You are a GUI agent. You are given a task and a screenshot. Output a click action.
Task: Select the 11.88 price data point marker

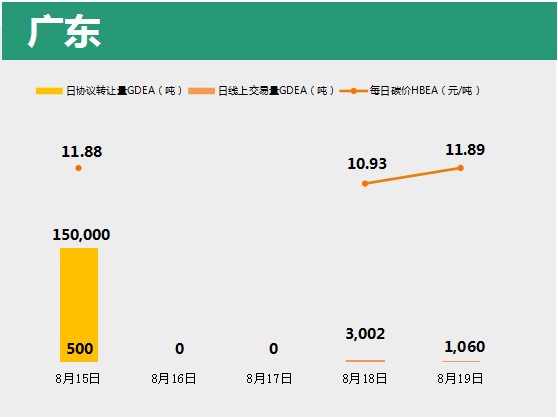[x=79, y=168]
